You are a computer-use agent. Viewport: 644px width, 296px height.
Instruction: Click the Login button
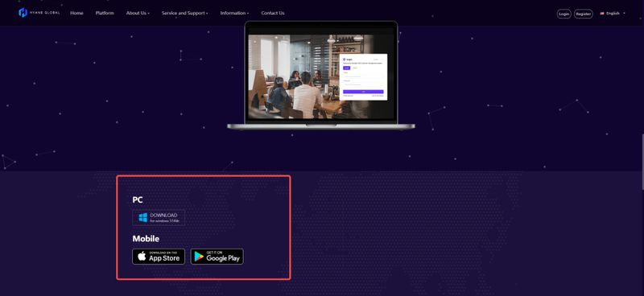(x=564, y=14)
